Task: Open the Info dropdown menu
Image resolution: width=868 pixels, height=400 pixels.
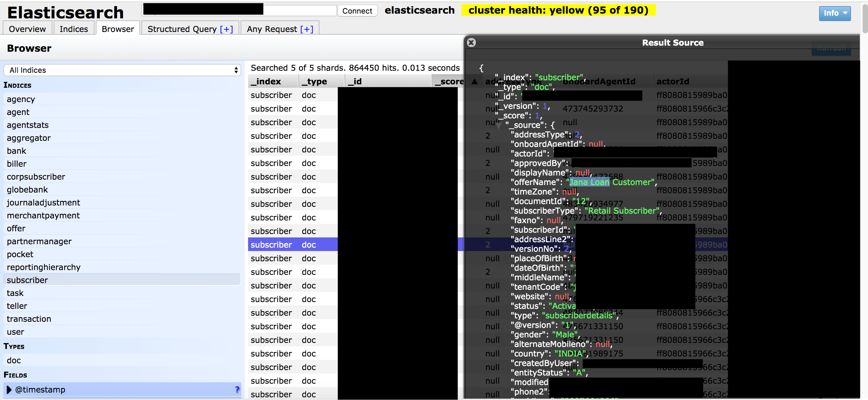Action: [835, 13]
